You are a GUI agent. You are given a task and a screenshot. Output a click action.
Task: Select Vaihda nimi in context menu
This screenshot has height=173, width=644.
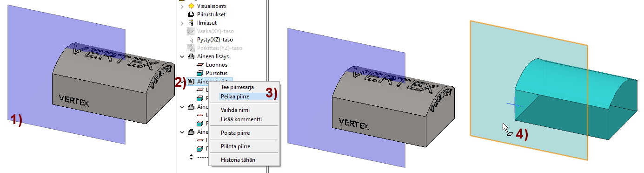click(x=244, y=110)
